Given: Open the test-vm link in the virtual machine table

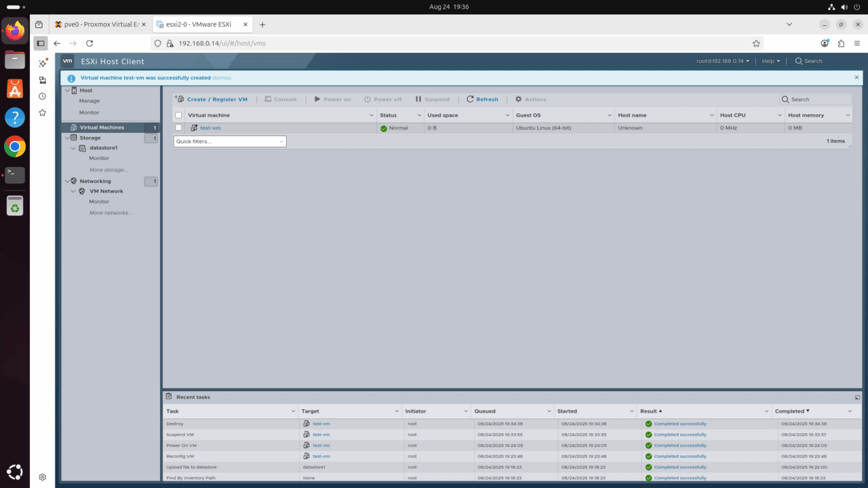Looking at the screenshot, I should [x=210, y=127].
